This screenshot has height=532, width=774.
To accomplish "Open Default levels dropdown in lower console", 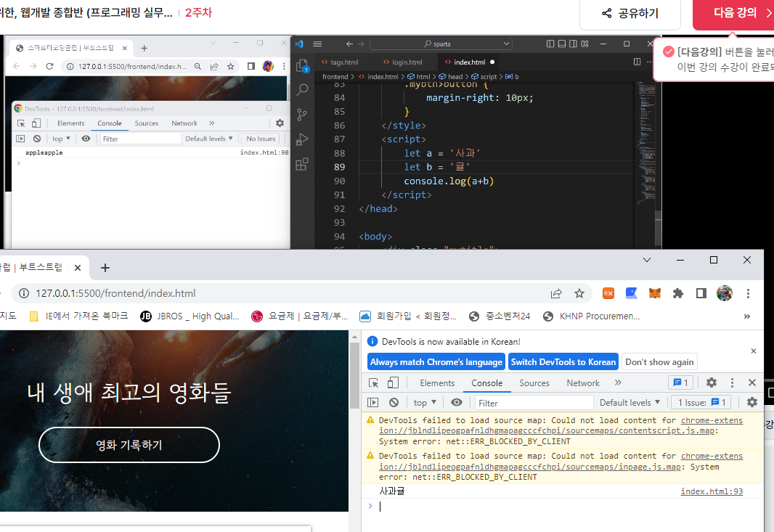I will [630, 403].
